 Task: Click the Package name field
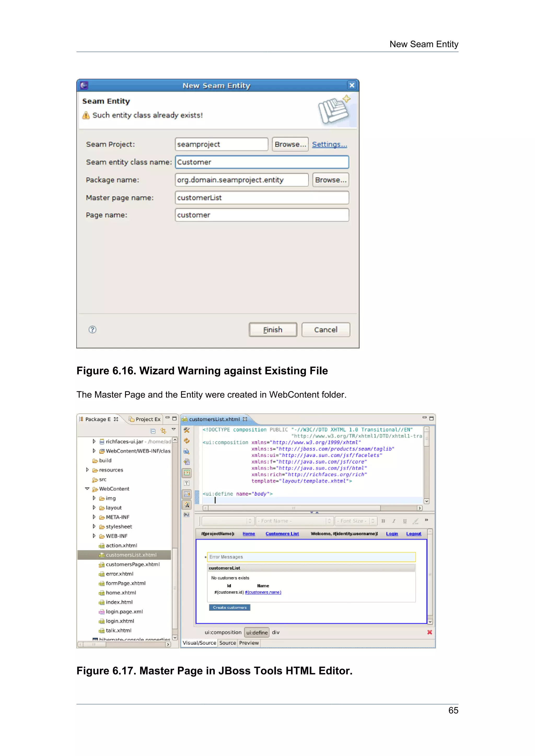point(242,180)
